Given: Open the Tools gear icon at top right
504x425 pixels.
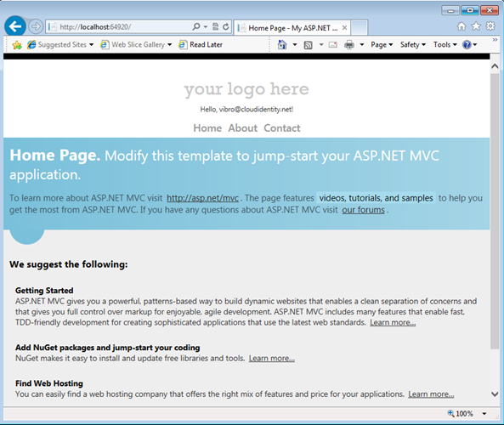Looking at the screenshot, I should [490, 26].
